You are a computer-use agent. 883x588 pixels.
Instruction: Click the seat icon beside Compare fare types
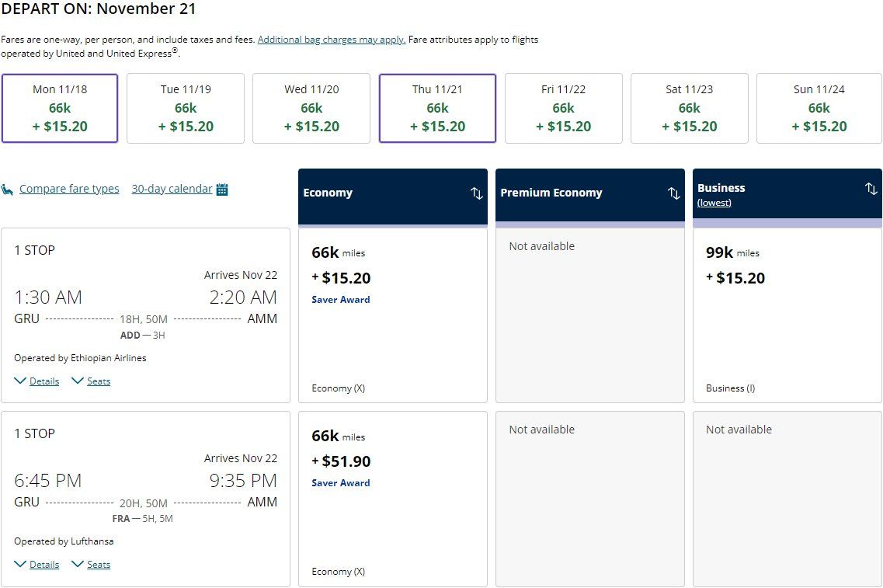[x=8, y=189]
